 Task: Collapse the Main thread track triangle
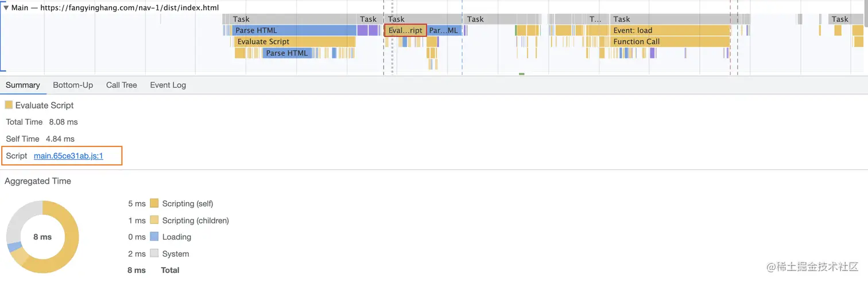click(x=6, y=8)
